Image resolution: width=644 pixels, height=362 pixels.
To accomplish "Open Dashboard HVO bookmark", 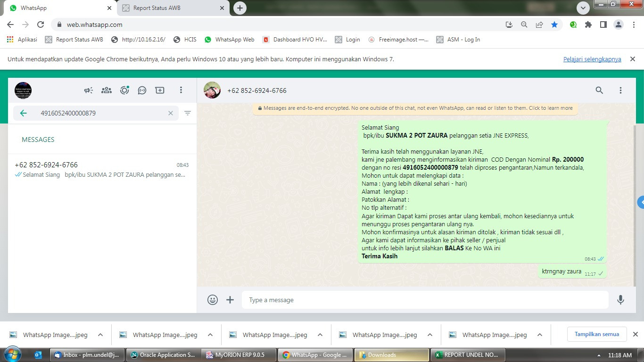I will coord(295,40).
